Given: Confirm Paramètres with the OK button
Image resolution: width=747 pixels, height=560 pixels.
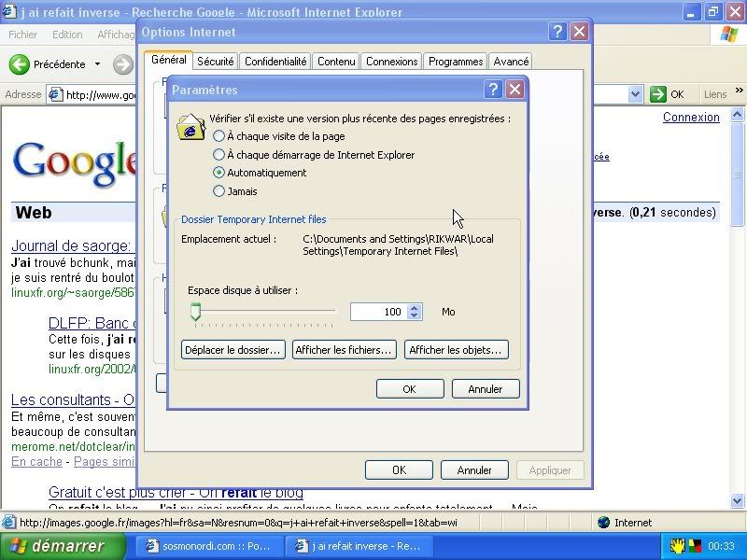Looking at the screenshot, I should pyautogui.click(x=410, y=389).
